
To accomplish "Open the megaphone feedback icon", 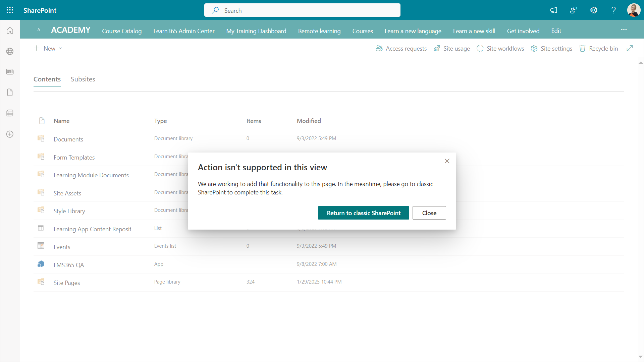I will [553, 10].
